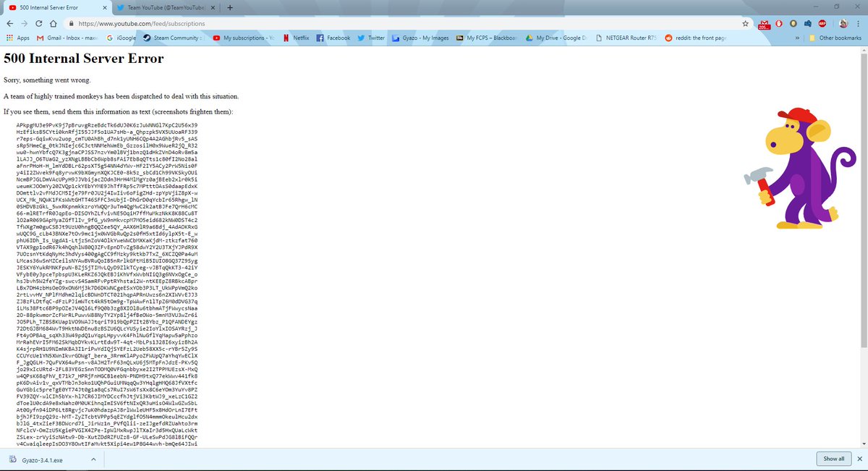Open the Apps bookmarks shortcut
Viewport: 868px width, 471px height.
(x=17, y=38)
